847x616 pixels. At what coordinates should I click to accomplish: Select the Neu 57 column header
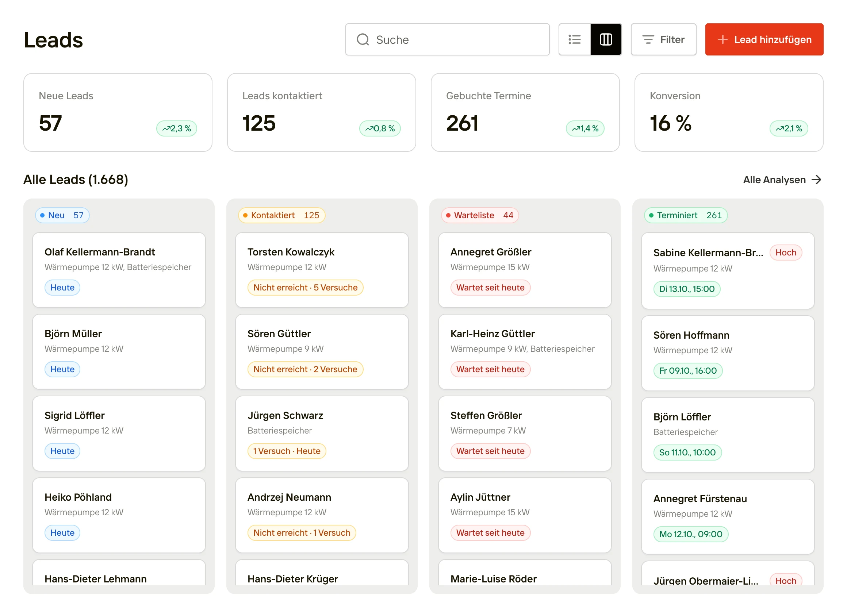62,215
